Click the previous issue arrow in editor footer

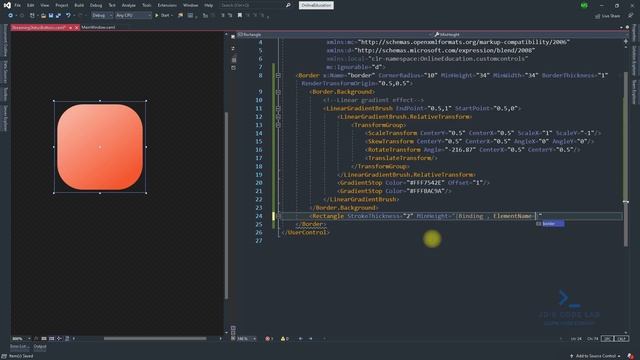click(300, 339)
